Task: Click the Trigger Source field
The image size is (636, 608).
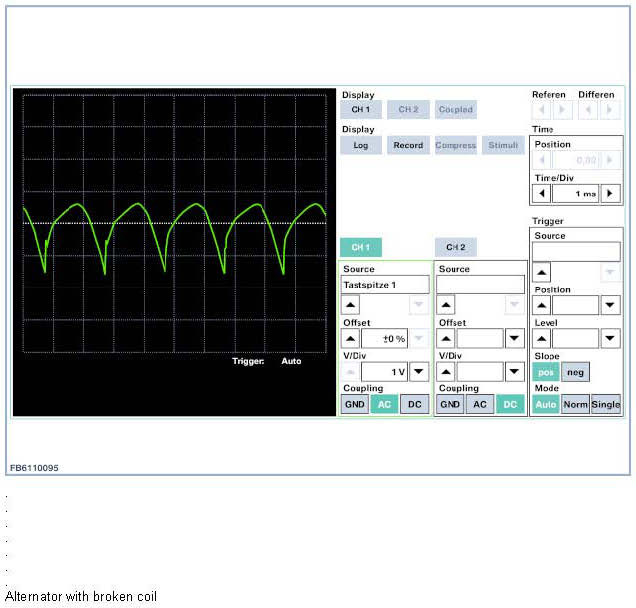Action: (576, 252)
